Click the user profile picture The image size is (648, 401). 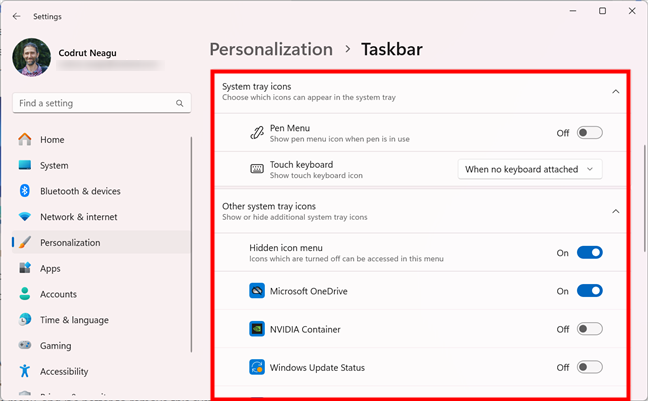(31, 57)
